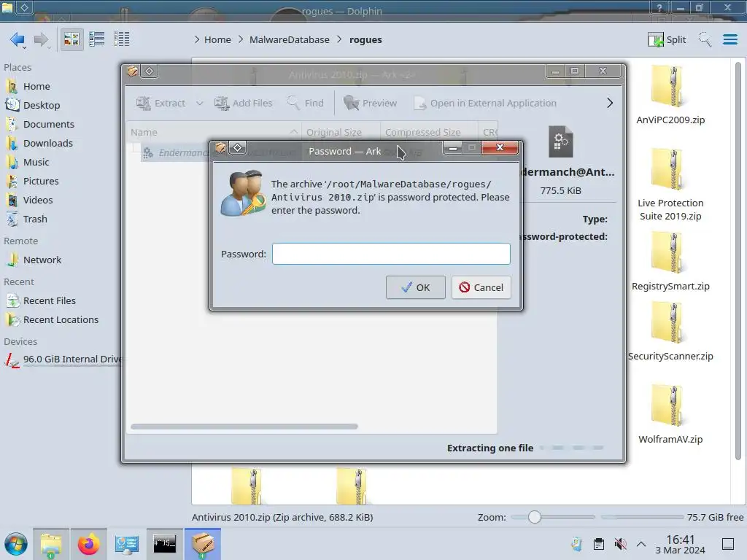Viewport: 747px width, 560px height.
Task: Click the Split view button
Action: pos(667,39)
